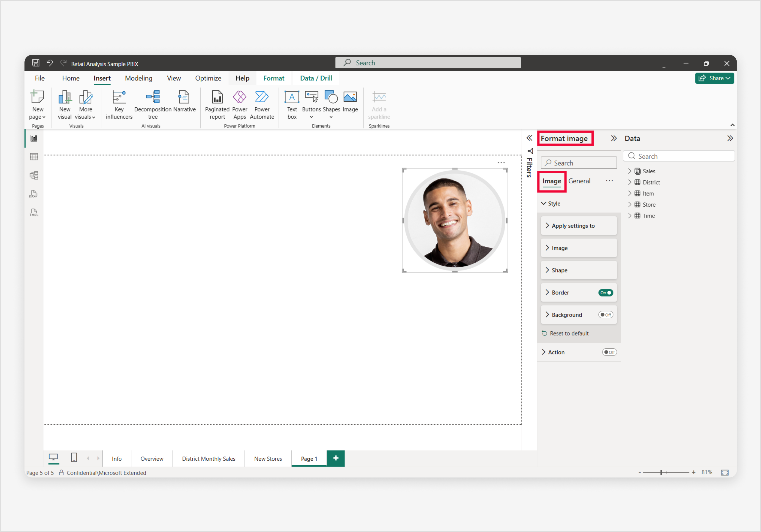Click Reset to default link
Screen dimensions: 761x532
(569, 333)
